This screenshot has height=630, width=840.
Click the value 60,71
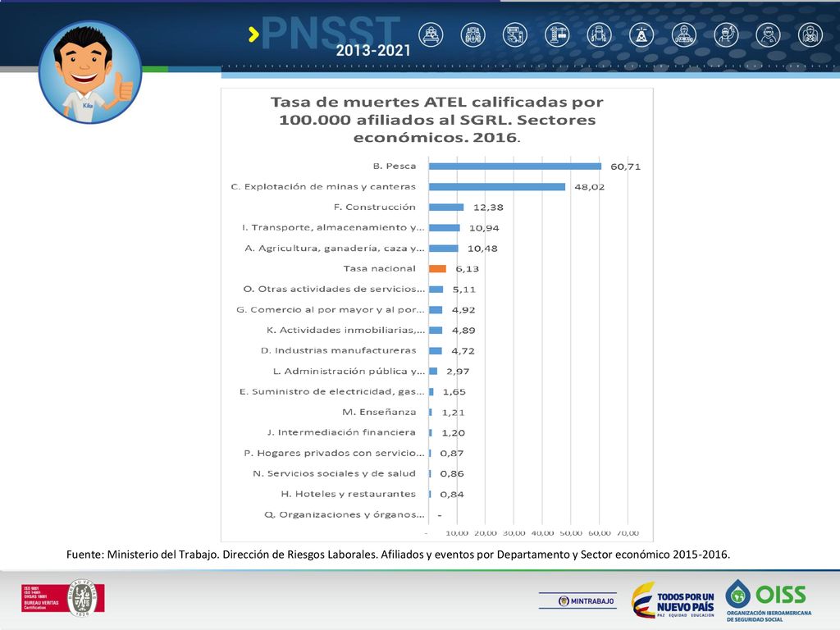coord(625,167)
